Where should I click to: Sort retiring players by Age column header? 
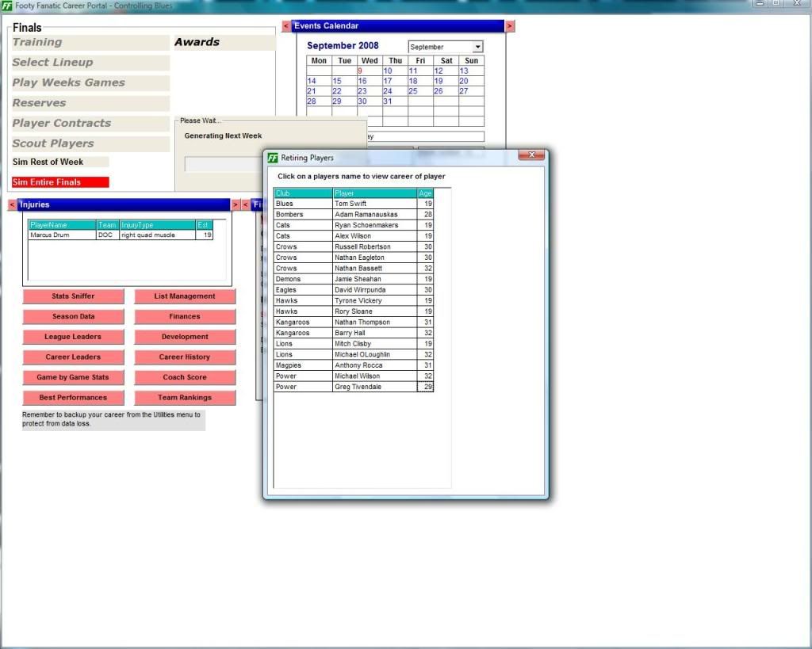coord(425,193)
